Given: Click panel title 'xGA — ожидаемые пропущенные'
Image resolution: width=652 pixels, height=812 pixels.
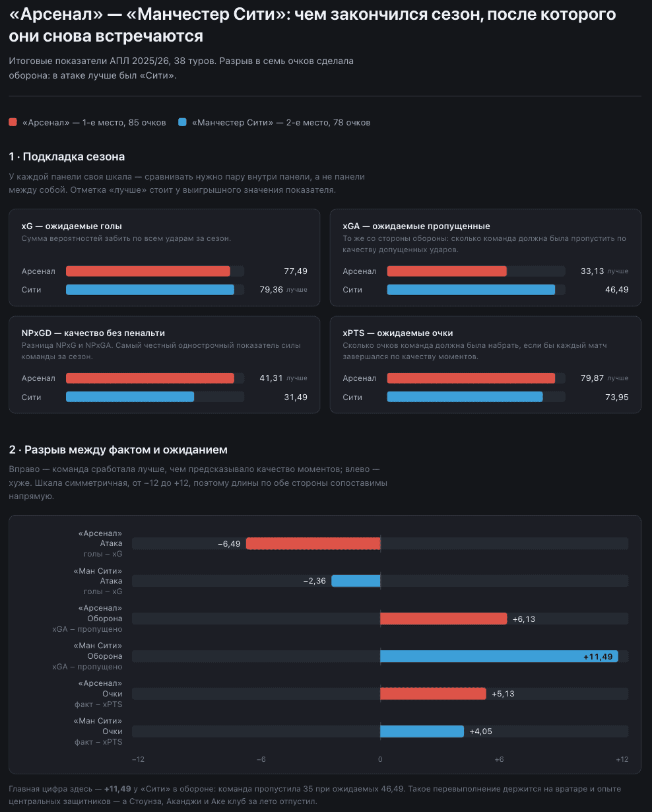Looking at the screenshot, I should pyautogui.click(x=416, y=226).
